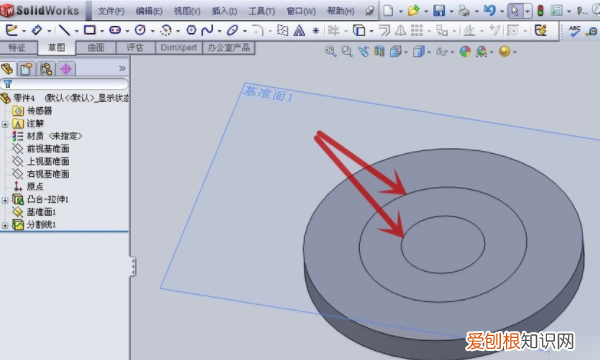The image size is (600, 360).
Task: Select the Sketch tool icon
Action: (x=11, y=30)
